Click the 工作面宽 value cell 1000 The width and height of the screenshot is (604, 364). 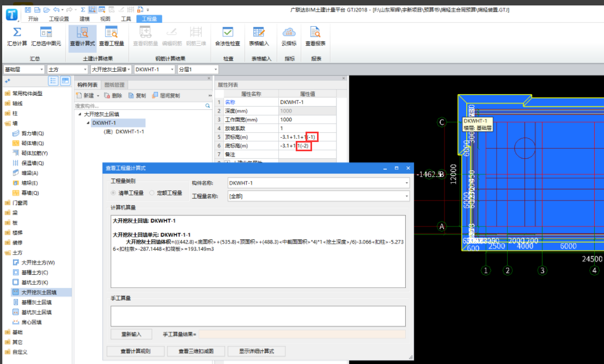[x=307, y=120]
